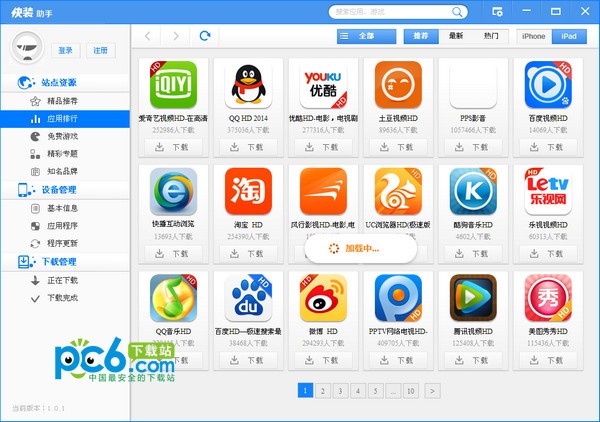Open the 快播互动浏览 browser icon

[173, 191]
